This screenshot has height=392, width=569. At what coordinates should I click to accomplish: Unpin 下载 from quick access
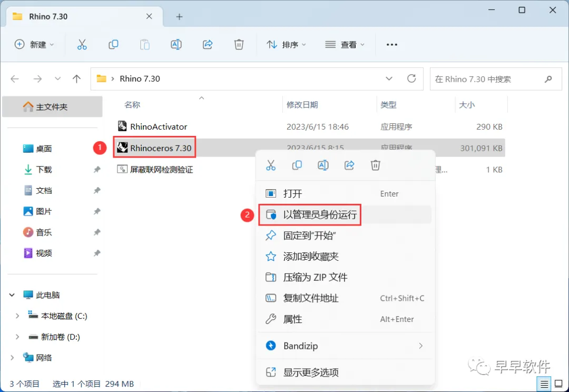(x=97, y=170)
